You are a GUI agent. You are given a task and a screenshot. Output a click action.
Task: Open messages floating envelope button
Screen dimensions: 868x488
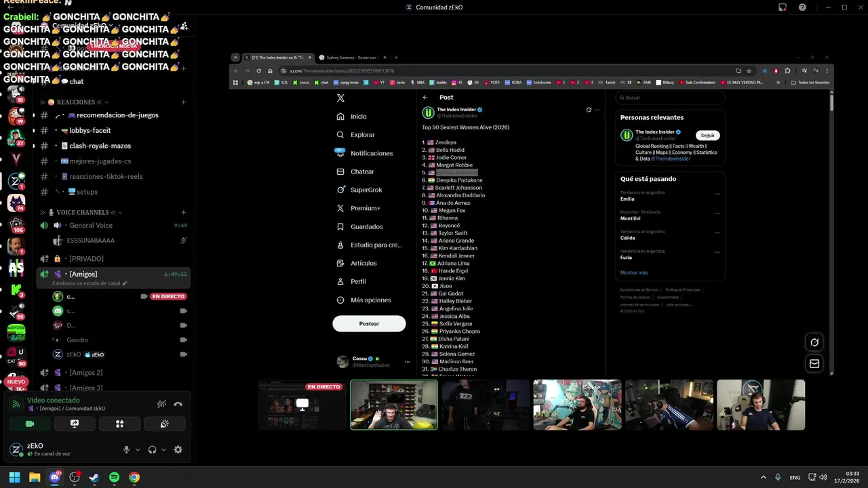[x=814, y=363]
